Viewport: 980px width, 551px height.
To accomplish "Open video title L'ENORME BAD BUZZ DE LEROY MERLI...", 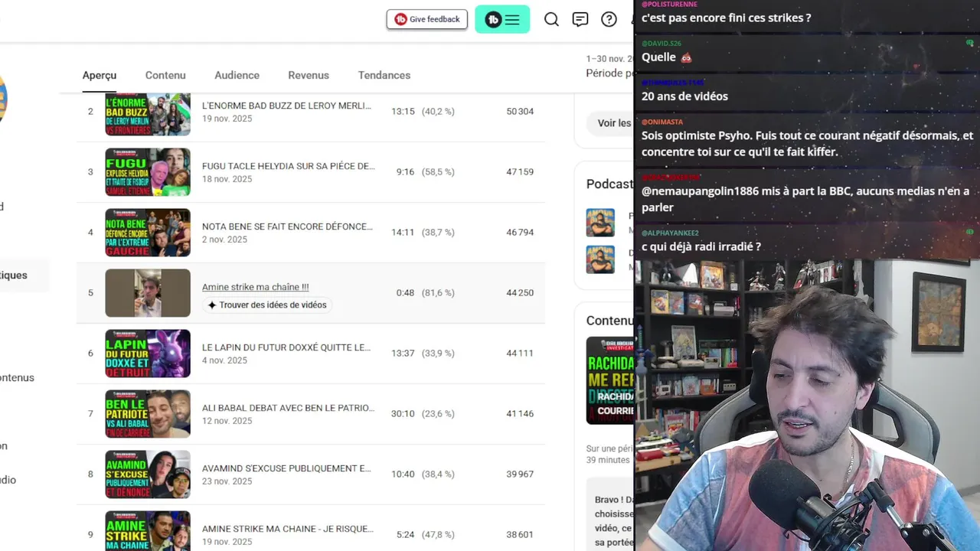I will pos(286,106).
